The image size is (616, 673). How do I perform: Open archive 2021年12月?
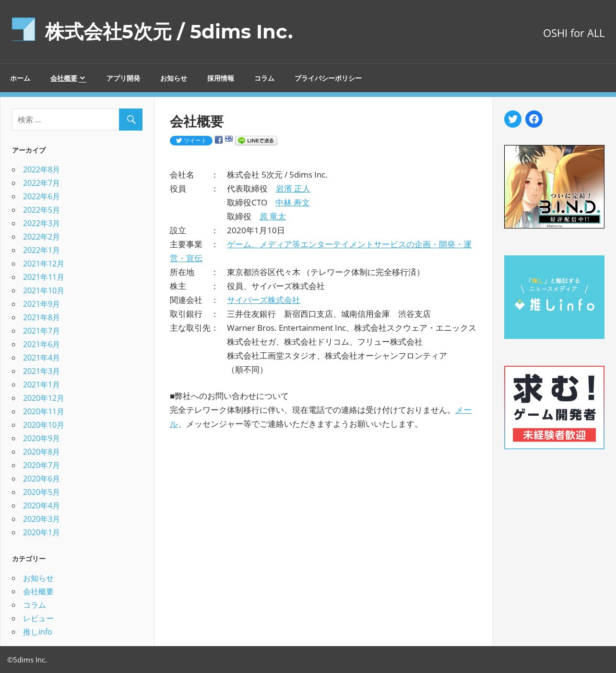43,264
